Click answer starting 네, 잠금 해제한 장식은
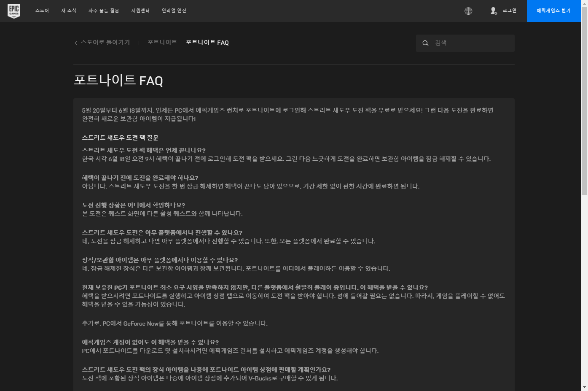Viewport: 588px width, 391px height. (x=236, y=269)
